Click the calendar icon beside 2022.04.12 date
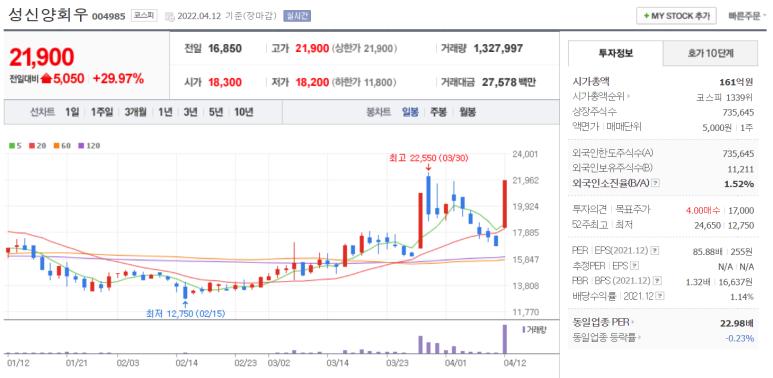773x378 pixels. pyautogui.click(x=170, y=16)
